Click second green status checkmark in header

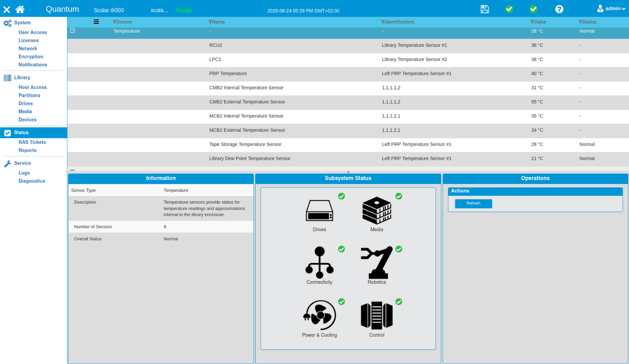[x=533, y=9]
